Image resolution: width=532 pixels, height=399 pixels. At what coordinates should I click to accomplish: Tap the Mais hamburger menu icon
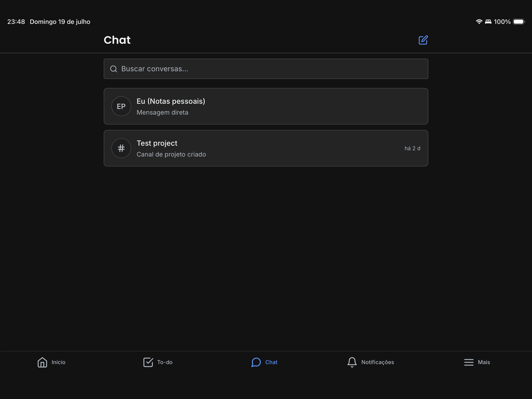469,362
